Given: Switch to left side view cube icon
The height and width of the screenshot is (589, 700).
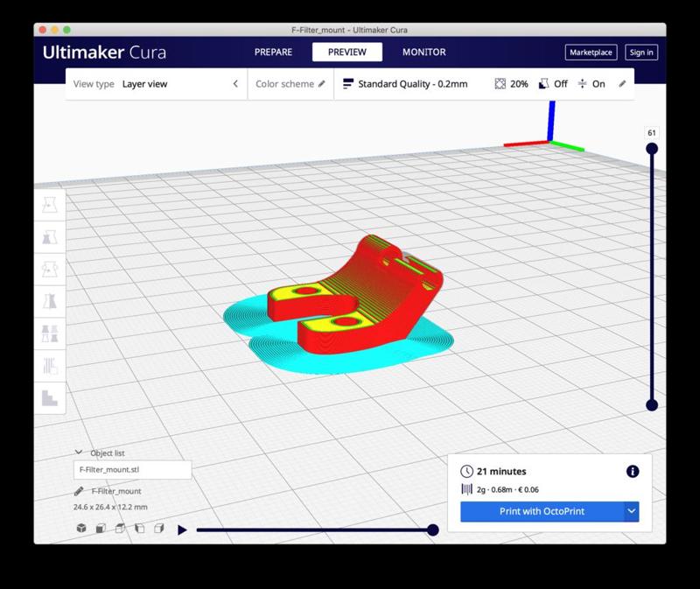Looking at the screenshot, I should click(x=140, y=529).
